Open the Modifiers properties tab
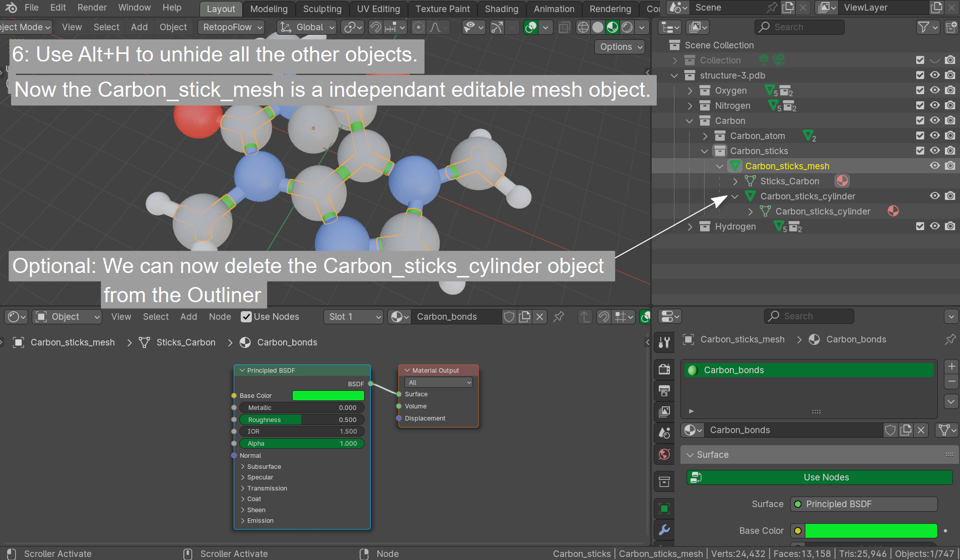 coord(664,530)
